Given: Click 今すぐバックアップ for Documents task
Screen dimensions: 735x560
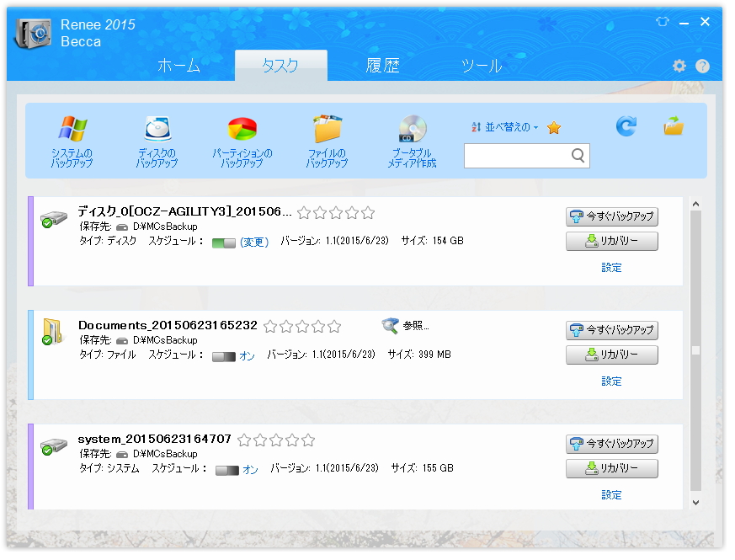Looking at the screenshot, I should pos(612,330).
